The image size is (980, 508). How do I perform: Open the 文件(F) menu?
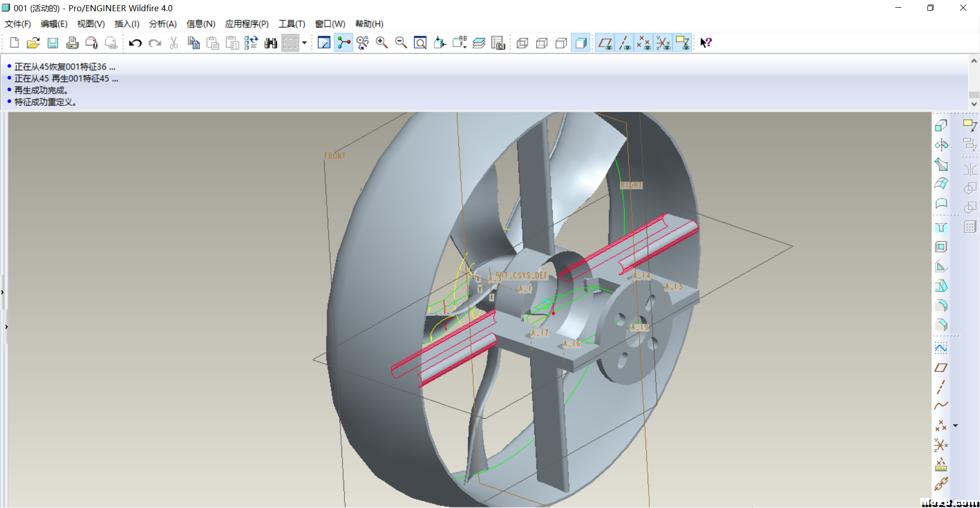point(18,24)
